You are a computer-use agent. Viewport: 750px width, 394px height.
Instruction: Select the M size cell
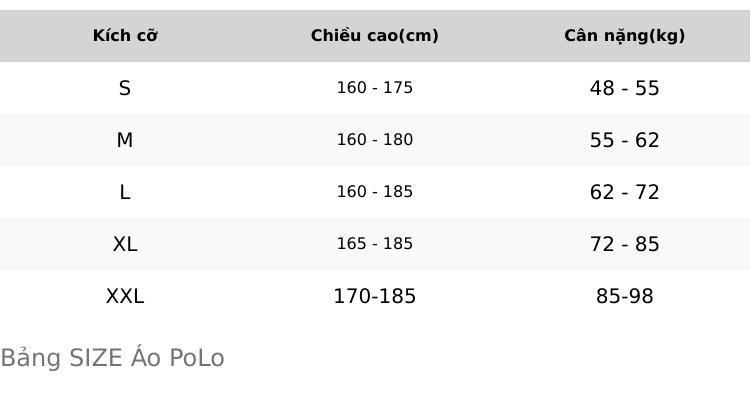125,140
